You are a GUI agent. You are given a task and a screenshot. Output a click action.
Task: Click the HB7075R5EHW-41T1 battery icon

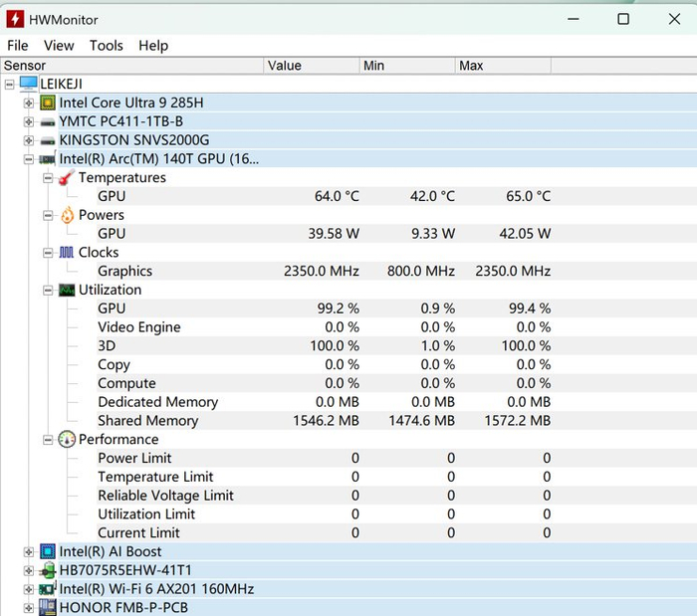(x=48, y=570)
